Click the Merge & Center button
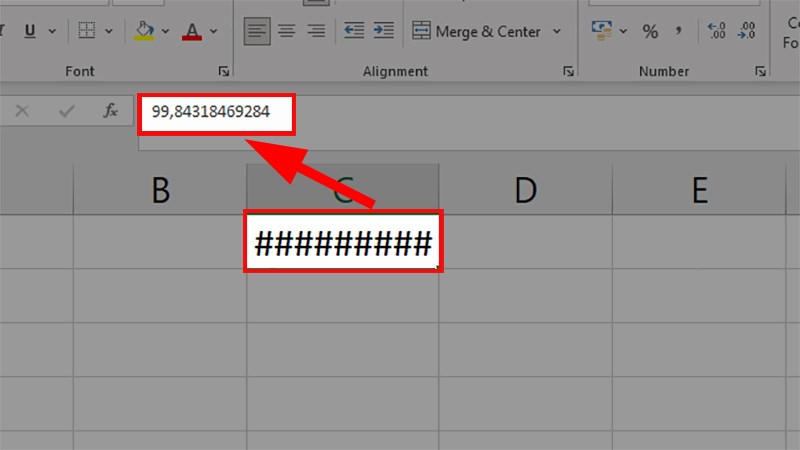800x450 pixels. [x=476, y=31]
